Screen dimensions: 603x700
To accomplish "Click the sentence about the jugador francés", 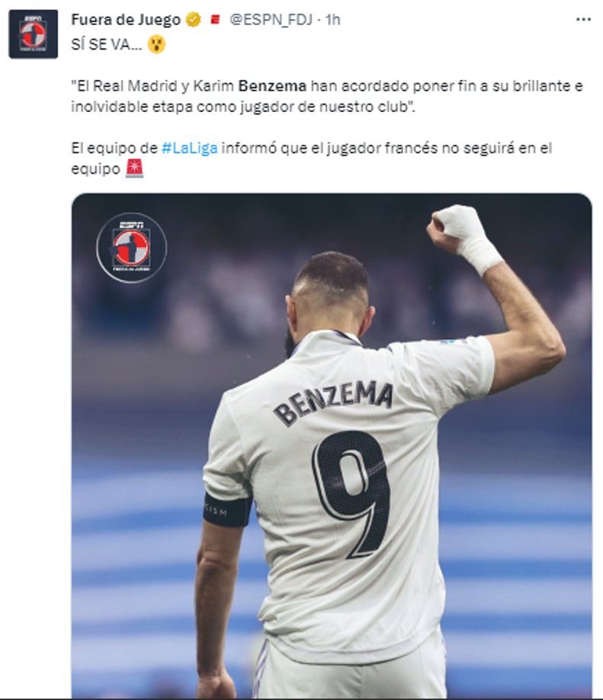I will tap(312, 158).
